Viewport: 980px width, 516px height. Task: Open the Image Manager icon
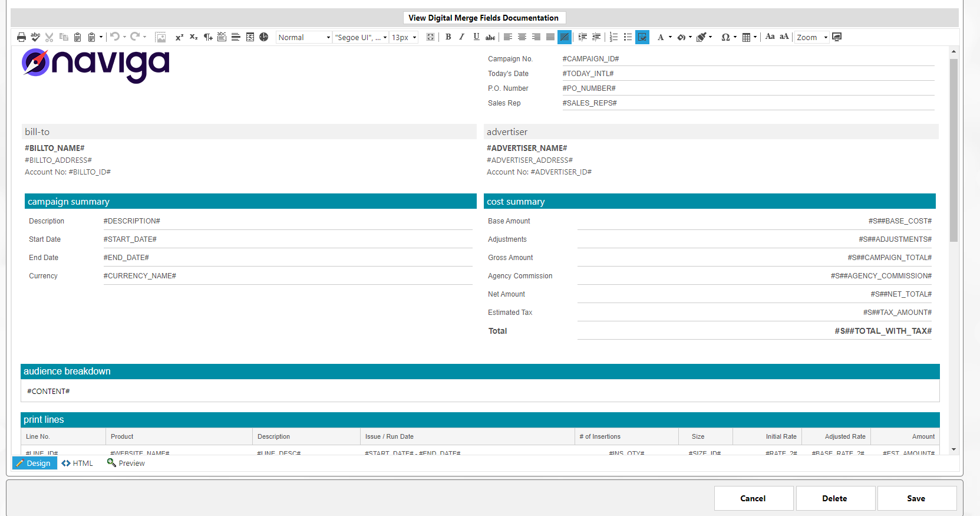click(160, 37)
